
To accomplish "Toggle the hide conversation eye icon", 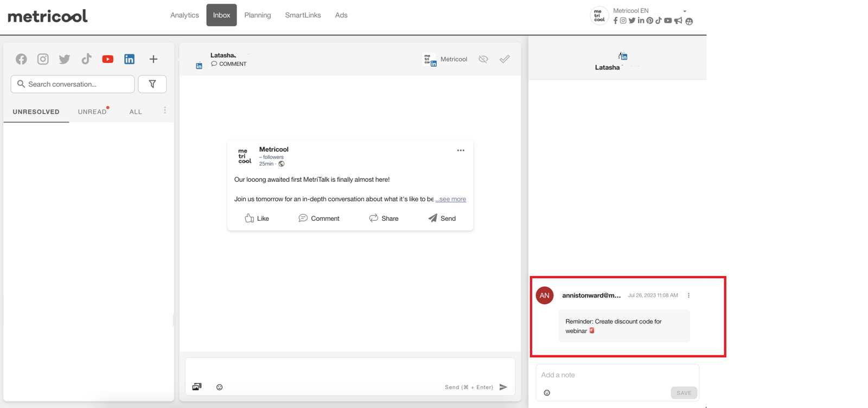I will (x=483, y=59).
